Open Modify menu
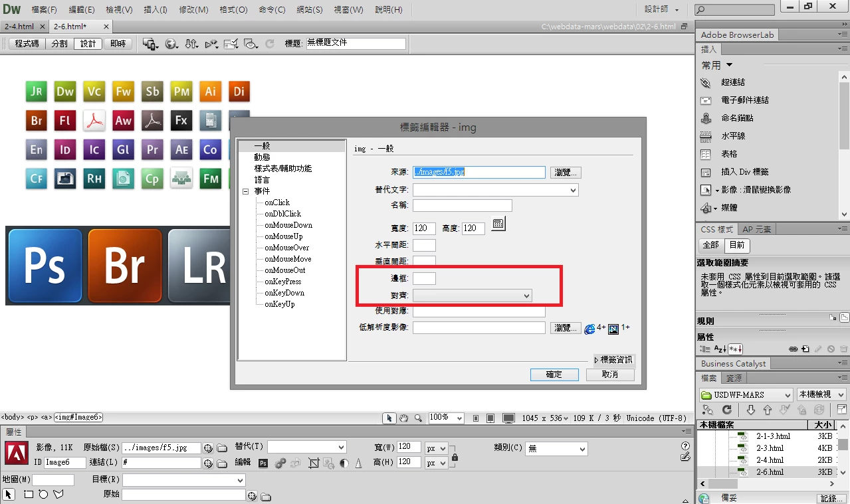The height and width of the screenshot is (504, 850). [x=193, y=10]
